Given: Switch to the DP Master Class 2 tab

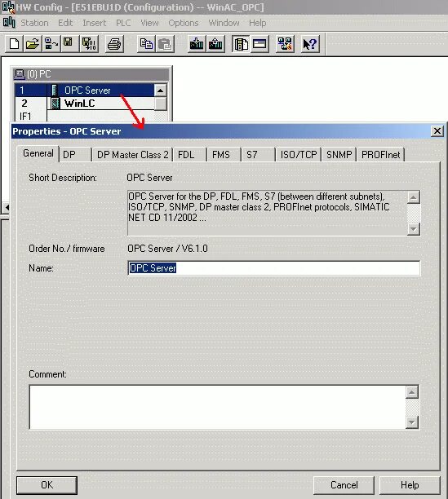Looking at the screenshot, I should 132,155.
